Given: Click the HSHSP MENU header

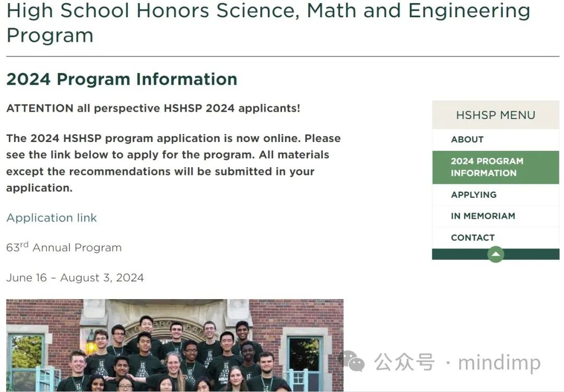Looking at the screenshot, I should tap(495, 115).
